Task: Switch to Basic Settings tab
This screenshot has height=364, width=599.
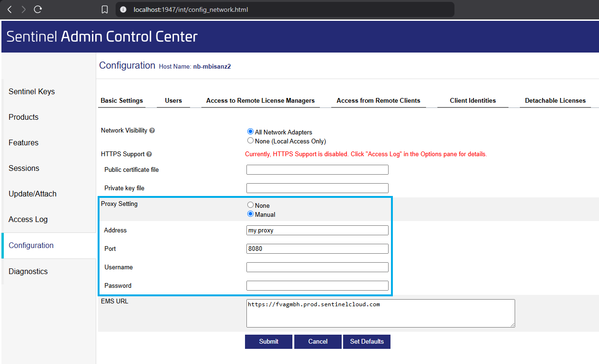Action: (x=122, y=100)
